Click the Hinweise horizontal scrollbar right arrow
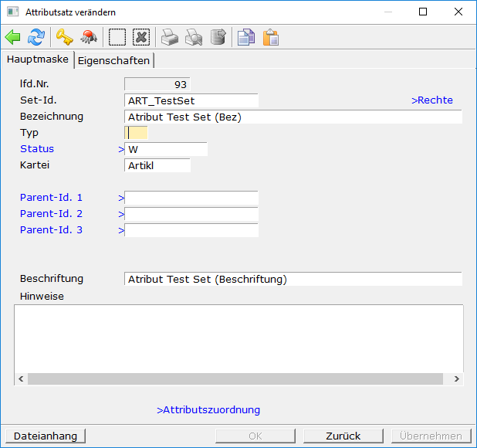Image resolution: width=477 pixels, height=448 pixels. (x=457, y=379)
